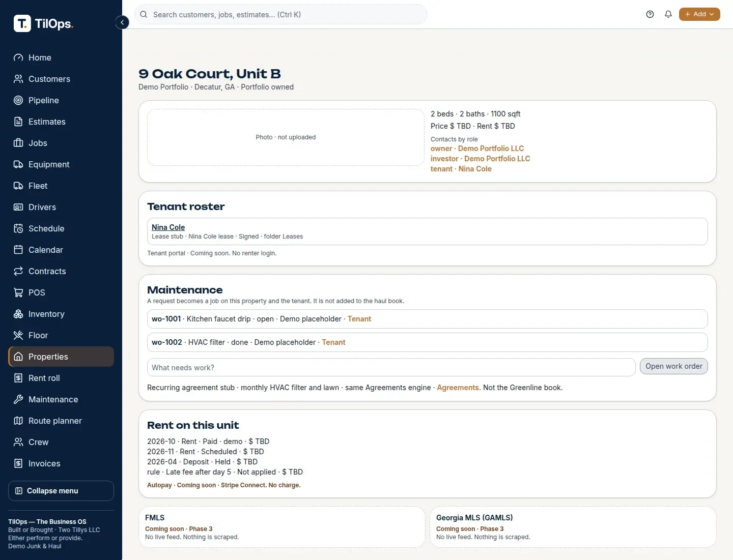Open Invoices in sidebar

pos(61,463)
